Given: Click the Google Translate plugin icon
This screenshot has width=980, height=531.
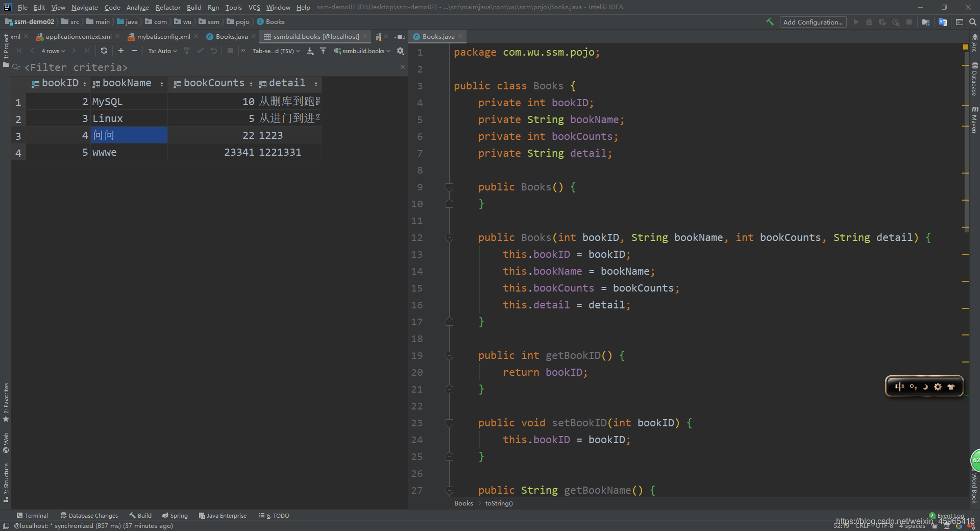Looking at the screenshot, I should [943, 22].
